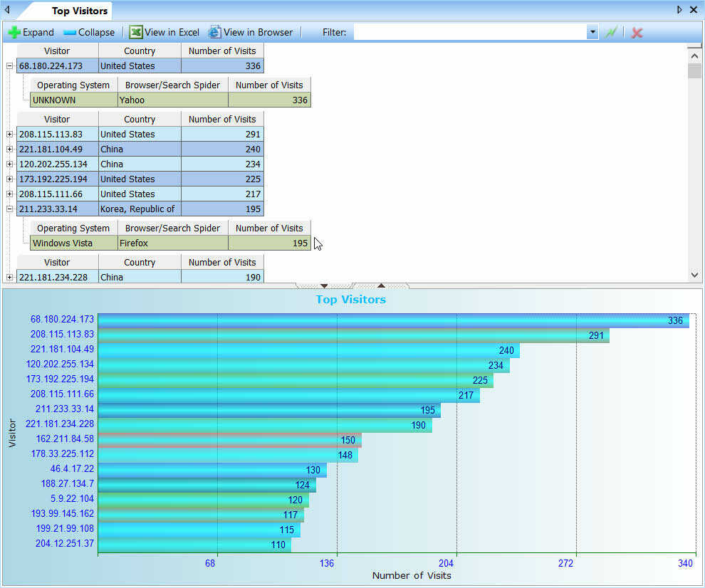Apply the filter with the green arrow icon
705x588 pixels.
click(x=610, y=32)
